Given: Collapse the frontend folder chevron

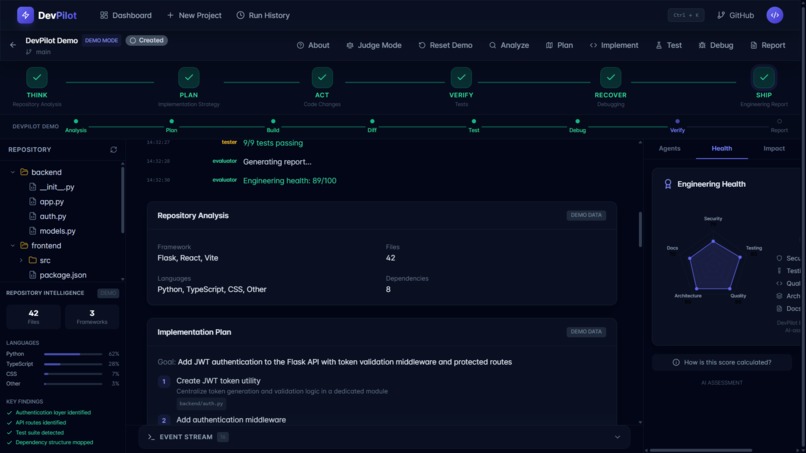Looking at the screenshot, I should click(13, 246).
